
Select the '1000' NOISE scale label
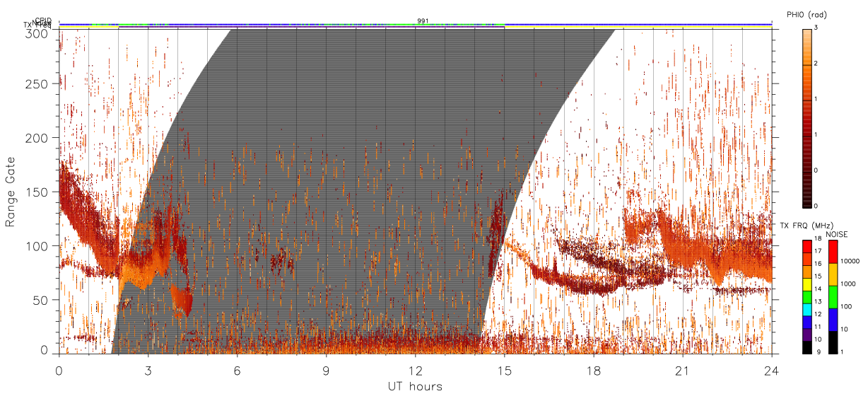click(849, 284)
